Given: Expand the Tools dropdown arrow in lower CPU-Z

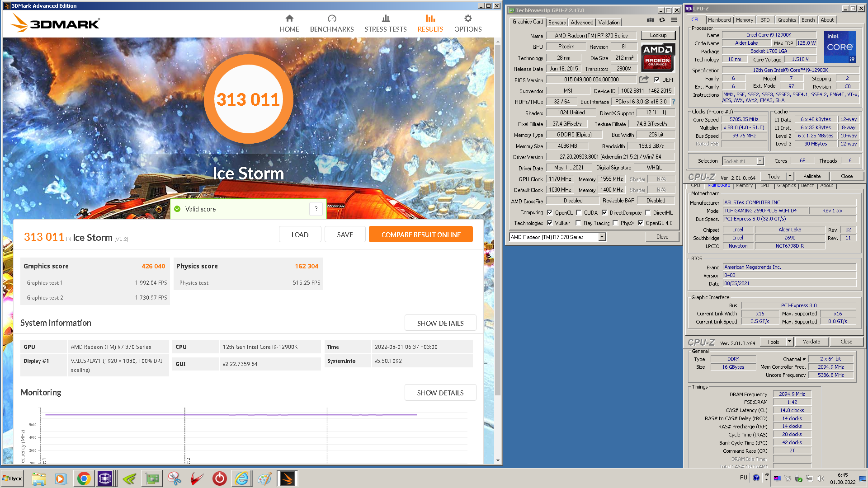Looking at the screenshot, I should (x=789, y=342).
